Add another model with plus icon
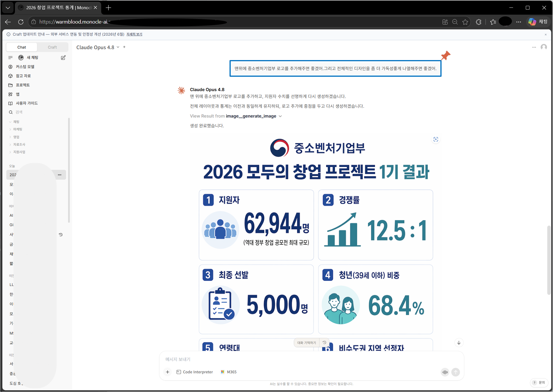Image resolution: width=553 pixels, height=392 pixels. pos(124,47)
